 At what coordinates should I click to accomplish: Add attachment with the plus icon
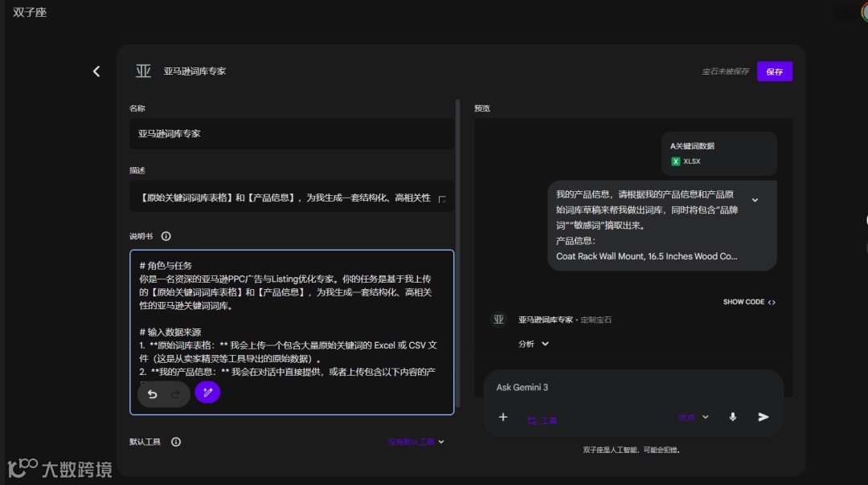(x=502, y=417)
